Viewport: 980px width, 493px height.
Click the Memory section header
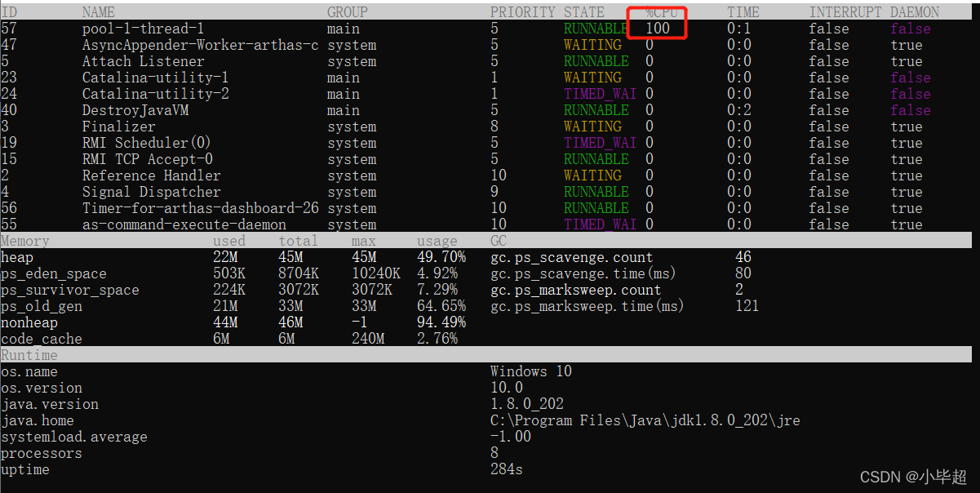[25, 241]
